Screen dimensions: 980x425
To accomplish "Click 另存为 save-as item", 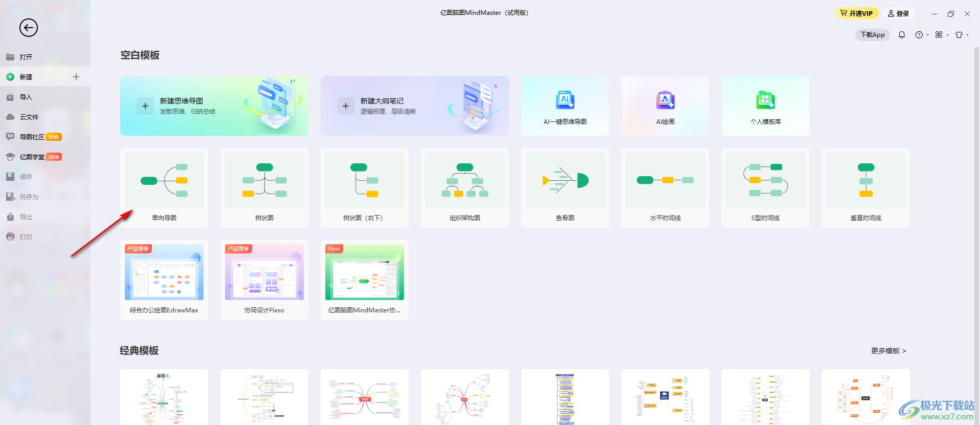I will pyautogui.click(x=45, y=197).
